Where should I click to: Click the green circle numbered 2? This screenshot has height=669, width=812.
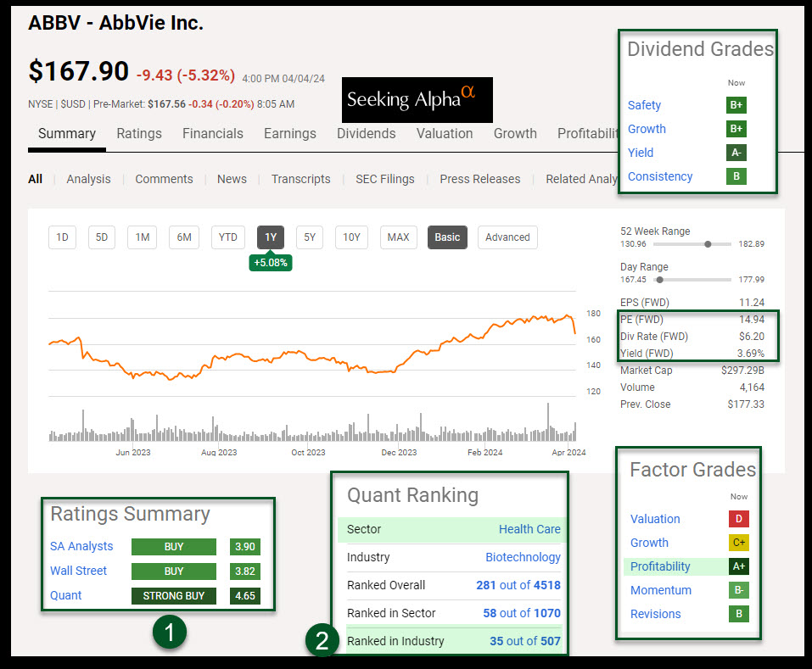click(x=322, y=641)
